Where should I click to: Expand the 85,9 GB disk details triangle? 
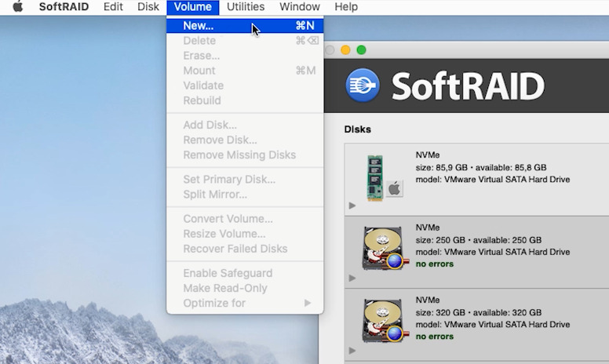tap(352, 206)
